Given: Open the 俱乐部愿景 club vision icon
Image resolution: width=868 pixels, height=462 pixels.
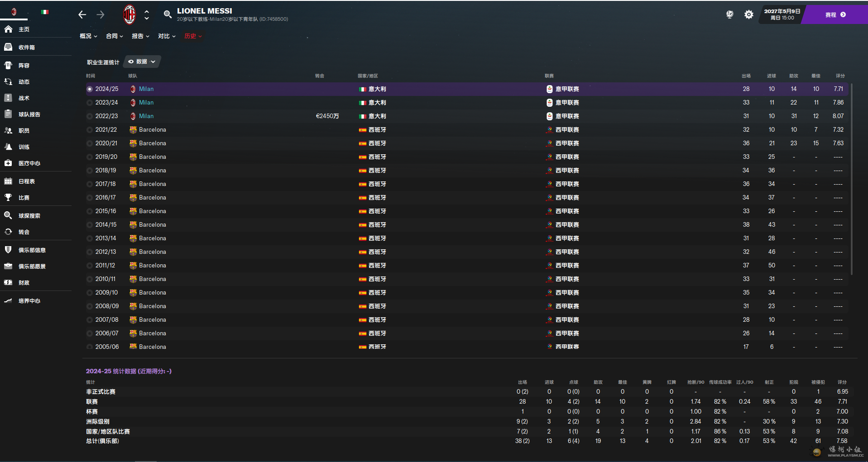Looking at the screenshot, I should pyautogui.click(x=8, y=266).
